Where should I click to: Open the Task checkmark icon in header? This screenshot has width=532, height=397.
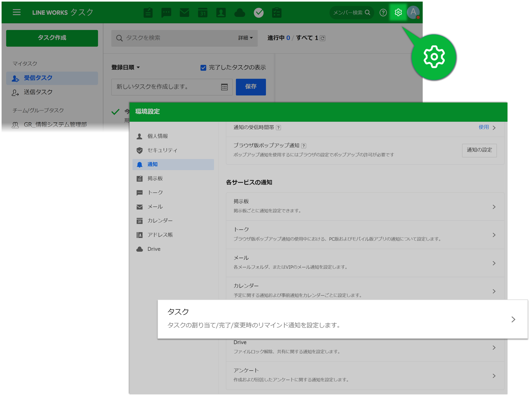pos(258,12)
